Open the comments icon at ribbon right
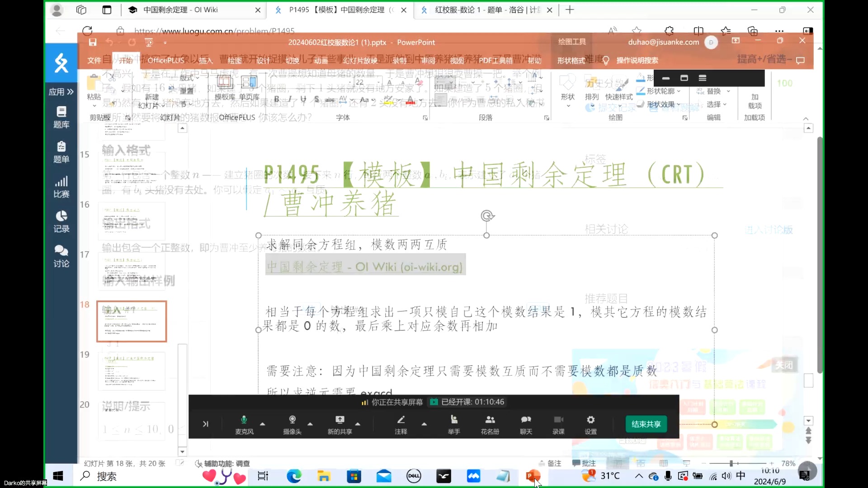Viewport: 868px width, 488px height. 800,60
